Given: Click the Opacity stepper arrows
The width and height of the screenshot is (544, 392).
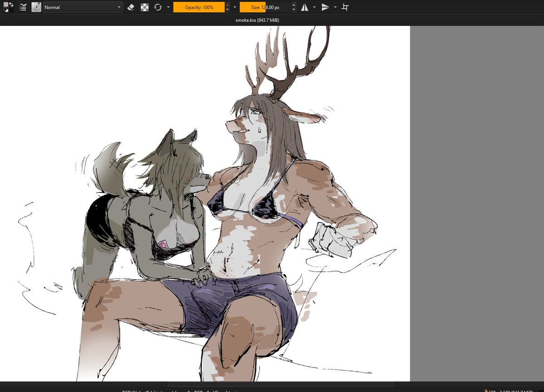Looking at the screenshot, I should click(228, 7).
